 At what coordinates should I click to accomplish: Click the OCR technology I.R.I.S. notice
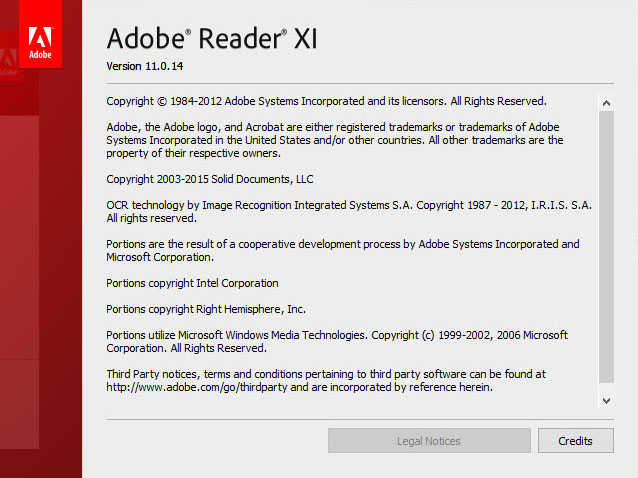pos(349,212)
